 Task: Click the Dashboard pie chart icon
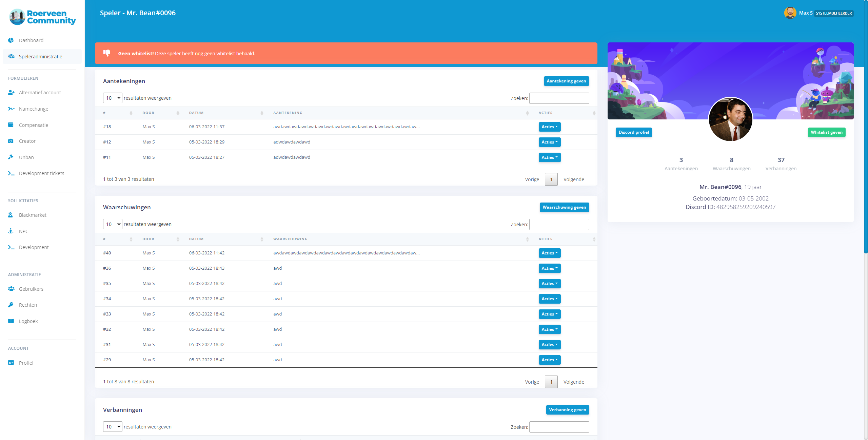(11, 40)
